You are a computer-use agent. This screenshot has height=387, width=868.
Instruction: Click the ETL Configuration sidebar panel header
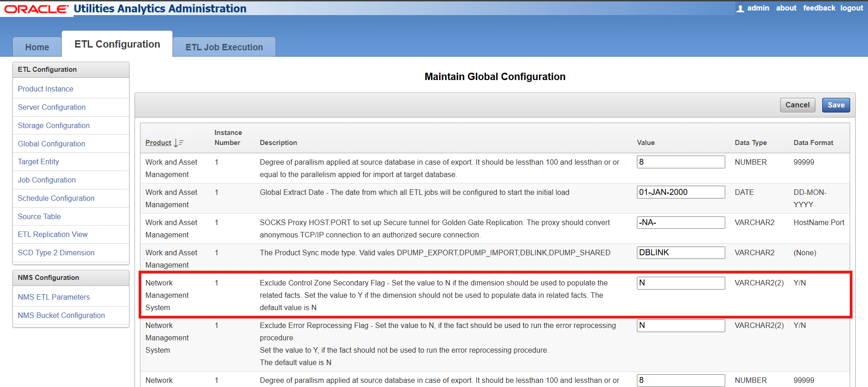pyautogui.click(x=71, y=70)
